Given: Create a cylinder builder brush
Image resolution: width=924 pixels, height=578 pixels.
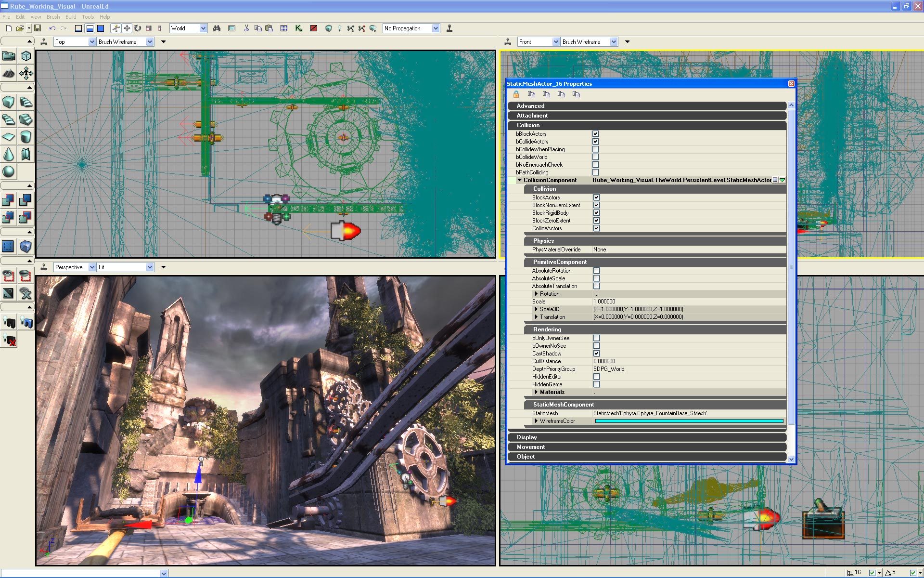Looking at the screenshot, I should click(26, 137).
